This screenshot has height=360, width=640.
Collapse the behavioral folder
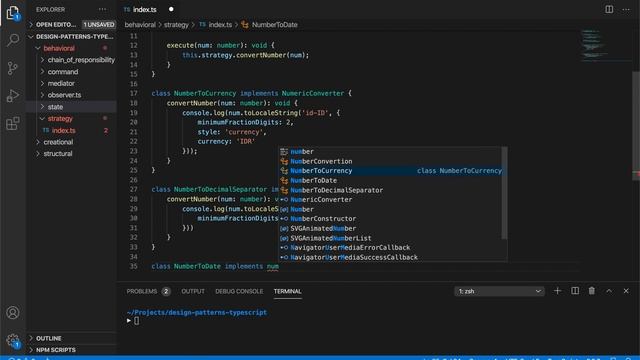pyautogui.click(x=71, y=48)
